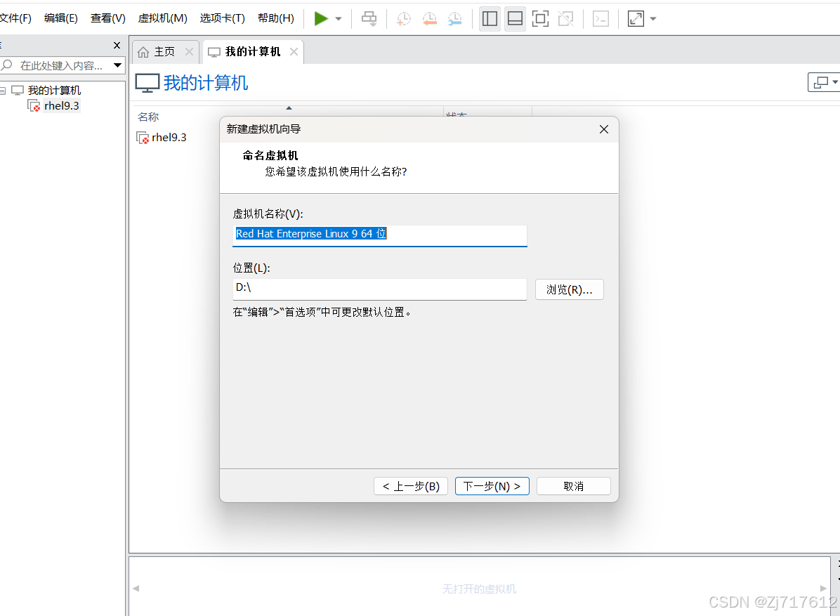Click the green Power On play icon
This screenshot has height=616, width=840.
[321, 19]
